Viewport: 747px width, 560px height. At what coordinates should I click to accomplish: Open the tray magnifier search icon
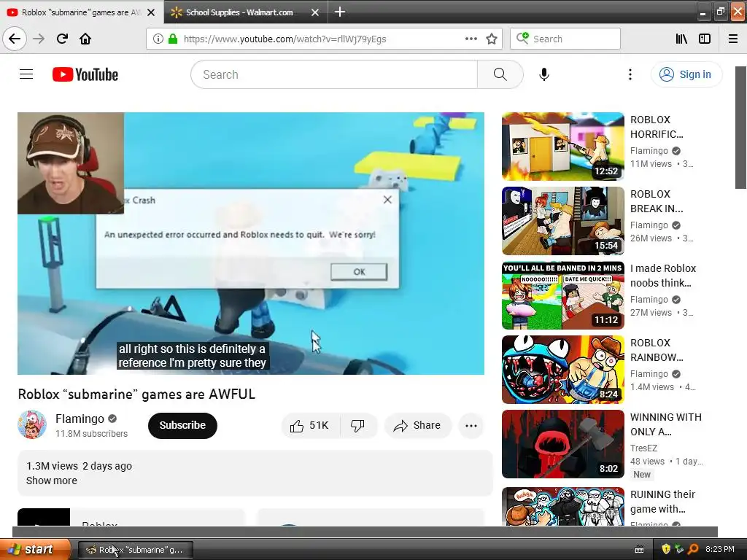pyautogui.click(x=693, y=550)
